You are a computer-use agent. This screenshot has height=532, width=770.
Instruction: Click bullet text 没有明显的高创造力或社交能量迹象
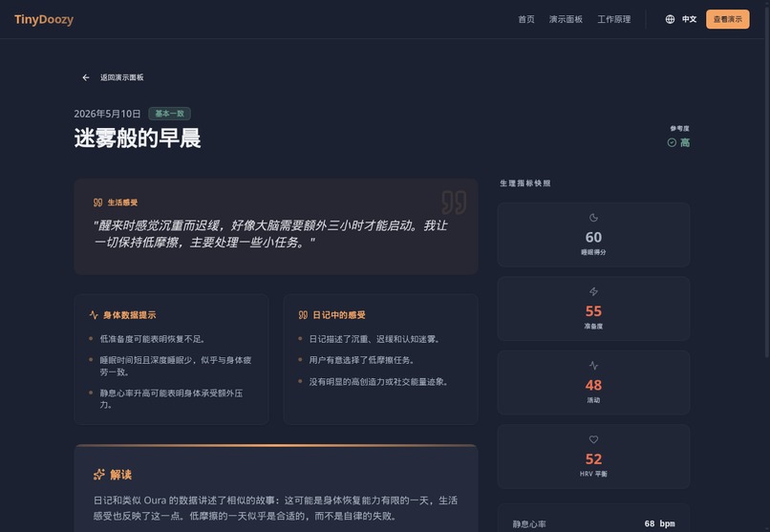pos(378,381)
